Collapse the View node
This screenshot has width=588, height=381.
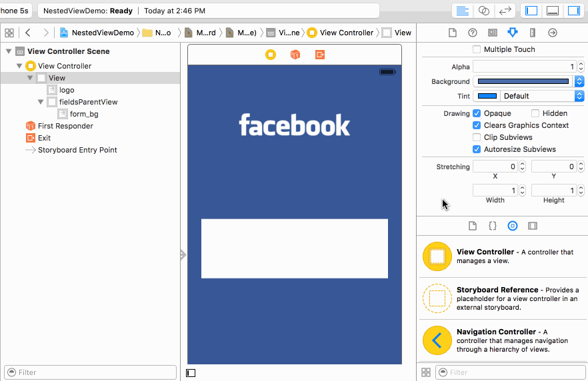point(30,78)
